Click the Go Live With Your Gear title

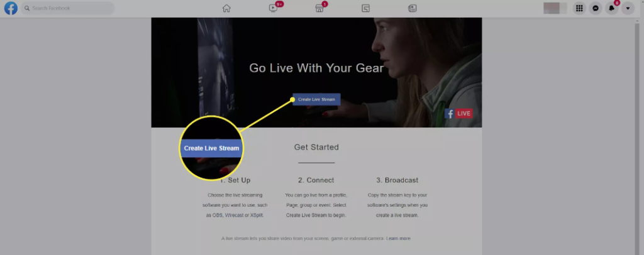point(316,68)
